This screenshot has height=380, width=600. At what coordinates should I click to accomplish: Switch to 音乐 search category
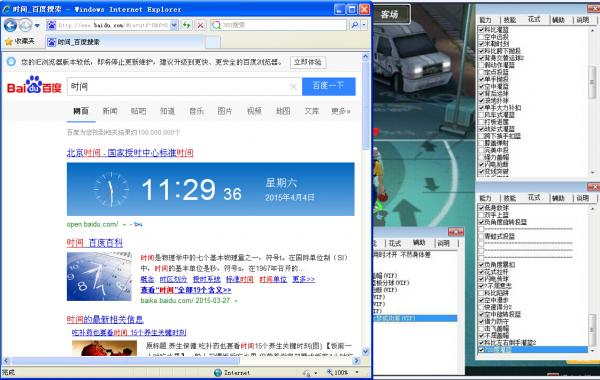196,111
